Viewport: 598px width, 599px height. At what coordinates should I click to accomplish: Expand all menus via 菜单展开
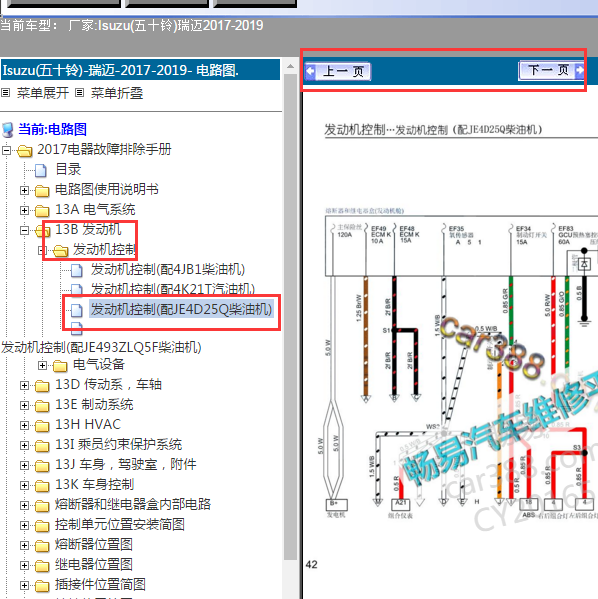(x=42, y=93)
